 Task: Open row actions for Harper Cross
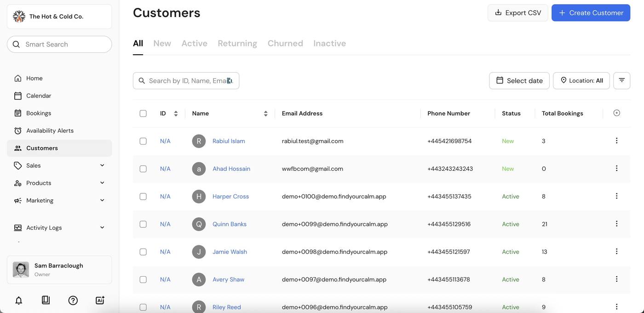coord(617,196)
